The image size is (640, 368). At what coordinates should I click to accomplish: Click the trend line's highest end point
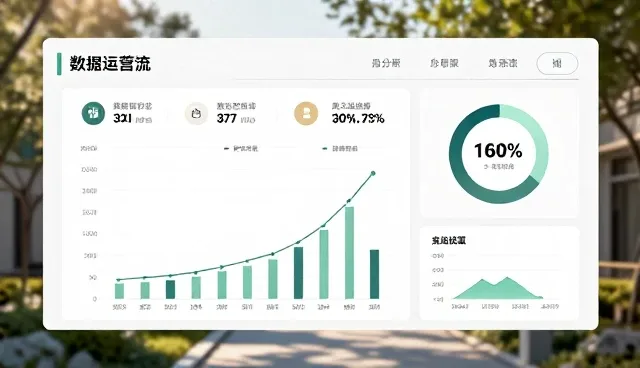click(373, 173)
